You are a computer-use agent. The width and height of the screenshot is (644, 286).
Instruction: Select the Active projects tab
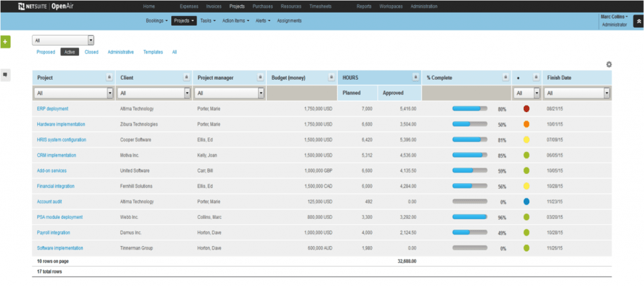click(70, 52)
